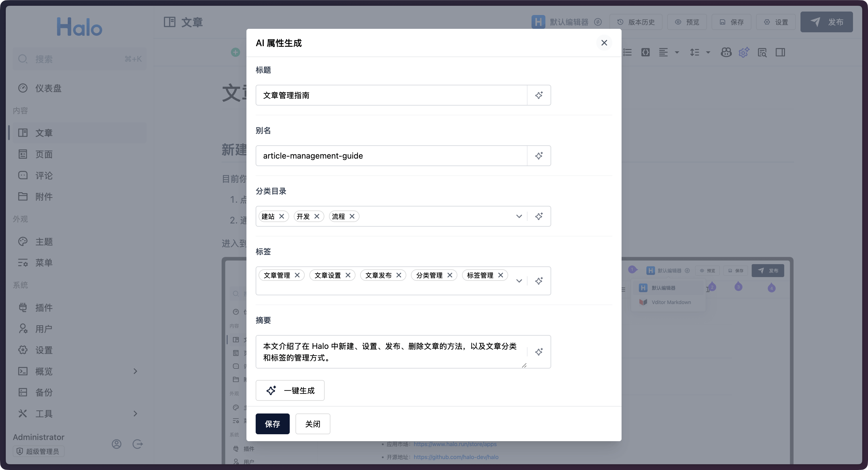Click the 超级管理员 role badge

tap(38, 452)
